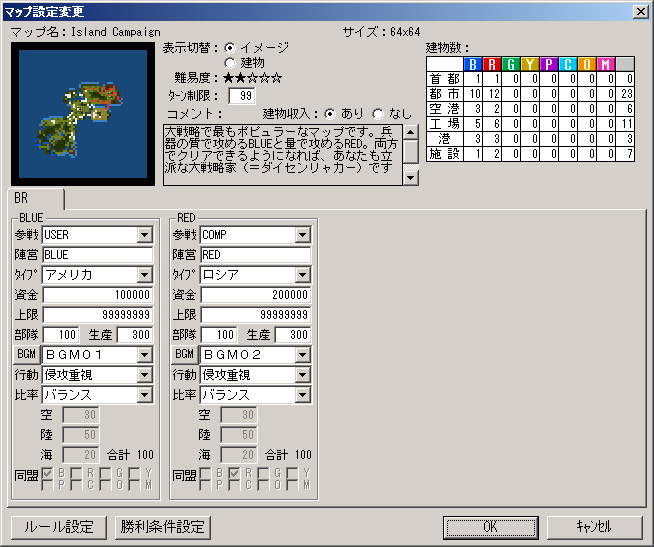Viewport: 654px width, 547px height.
Task: Click BLUE 部隊 field showing 100
Action: (x=61, y=335)
